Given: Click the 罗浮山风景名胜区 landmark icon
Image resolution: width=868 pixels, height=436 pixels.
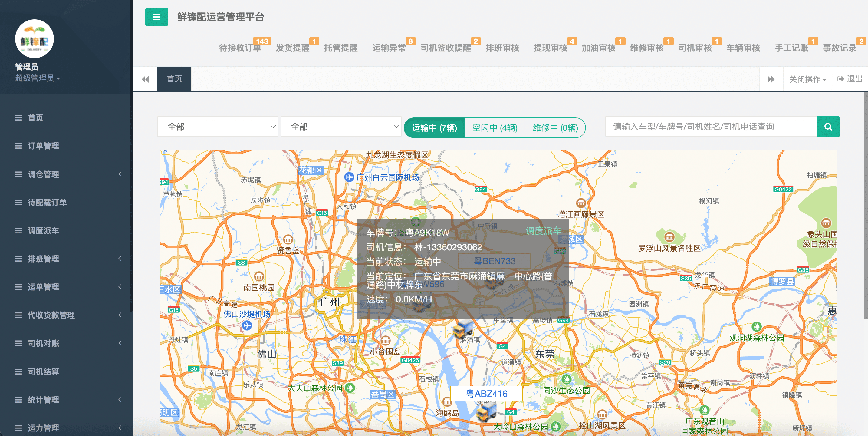Looking at the screenshot, I should pyautogui.click(x=669, y=237).
